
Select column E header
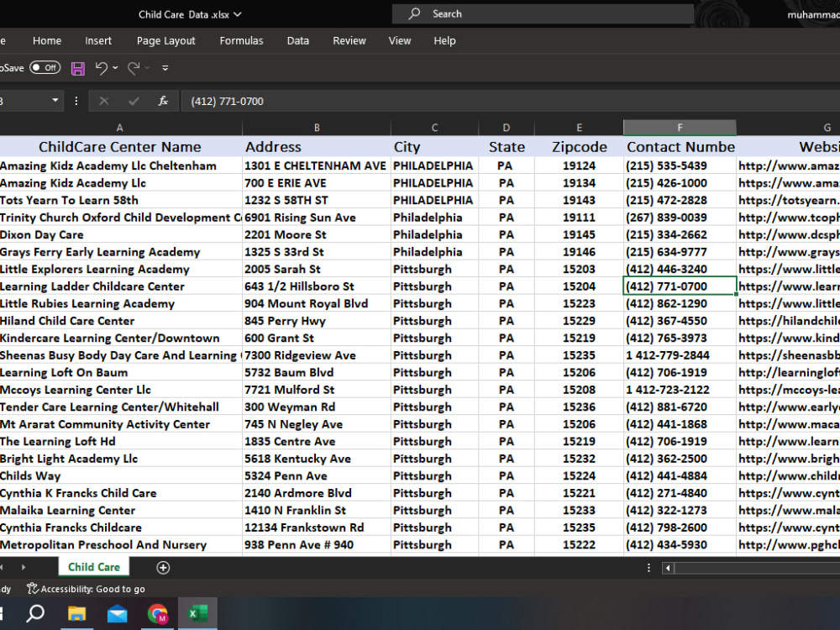(579, 128)
